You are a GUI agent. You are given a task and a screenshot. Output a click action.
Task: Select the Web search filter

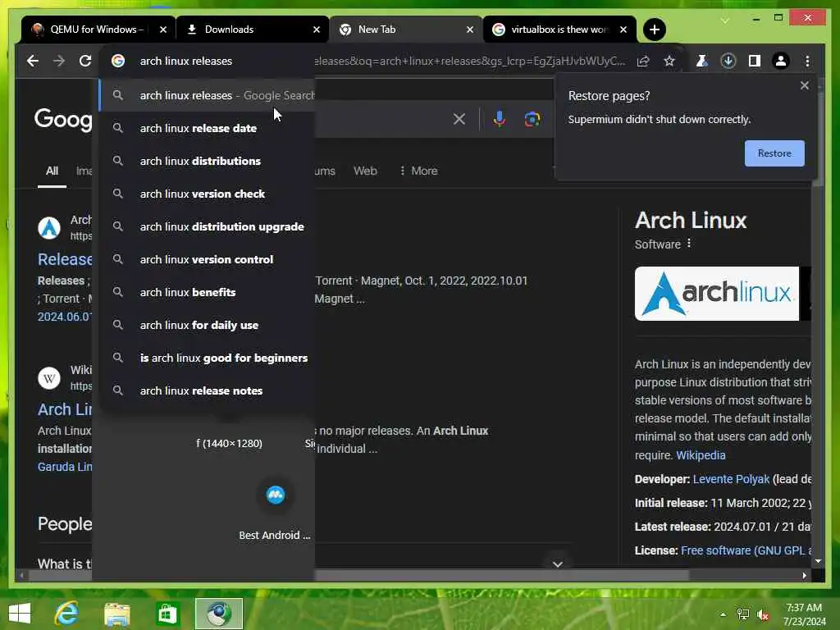pos(365,171)
